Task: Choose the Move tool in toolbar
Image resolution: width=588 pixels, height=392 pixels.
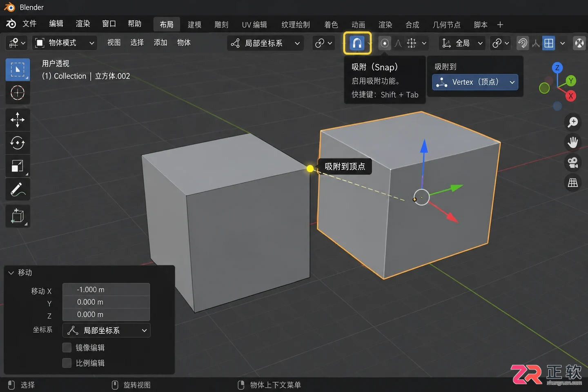Action: pos(18,120)
